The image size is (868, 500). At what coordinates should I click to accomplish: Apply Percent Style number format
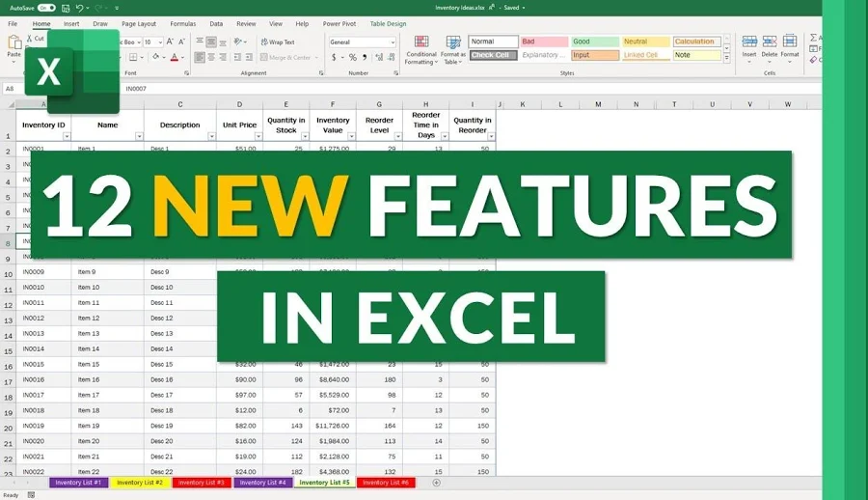pos(353,57)
